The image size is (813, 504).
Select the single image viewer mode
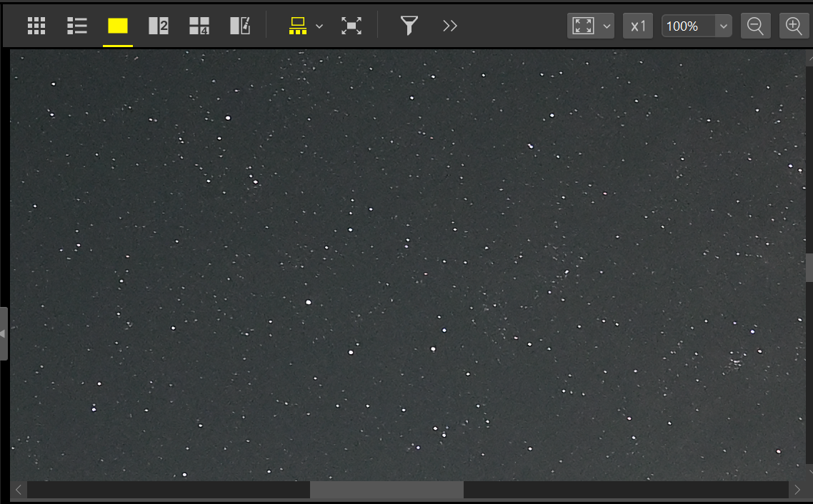(118, 26)
